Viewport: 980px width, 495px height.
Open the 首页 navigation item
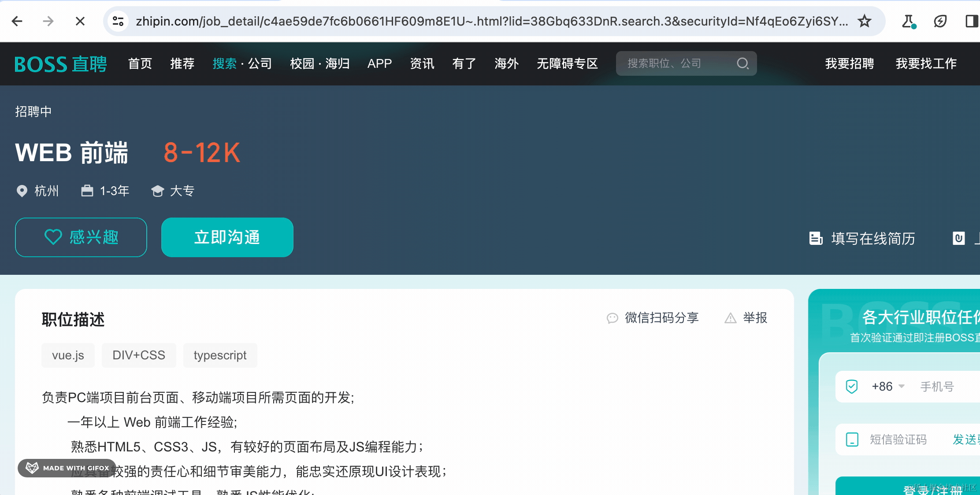[140, 63]
